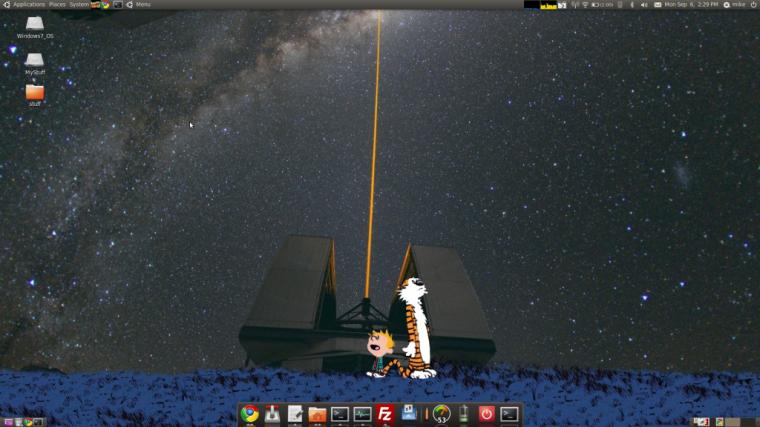The image size is (760, 427).
Task: Open system monitor in the dock
Action: pyautogui.click(x=362, y=414)
